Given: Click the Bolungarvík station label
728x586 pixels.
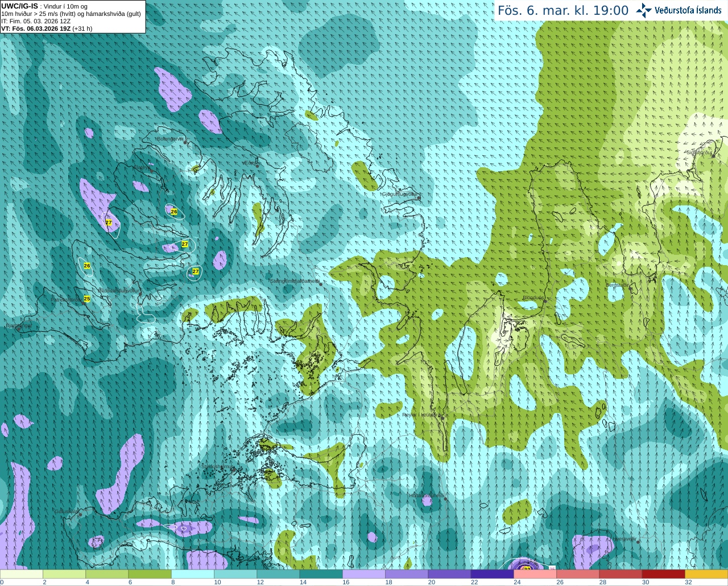Looking at the screenshot, I should (171, 139).
